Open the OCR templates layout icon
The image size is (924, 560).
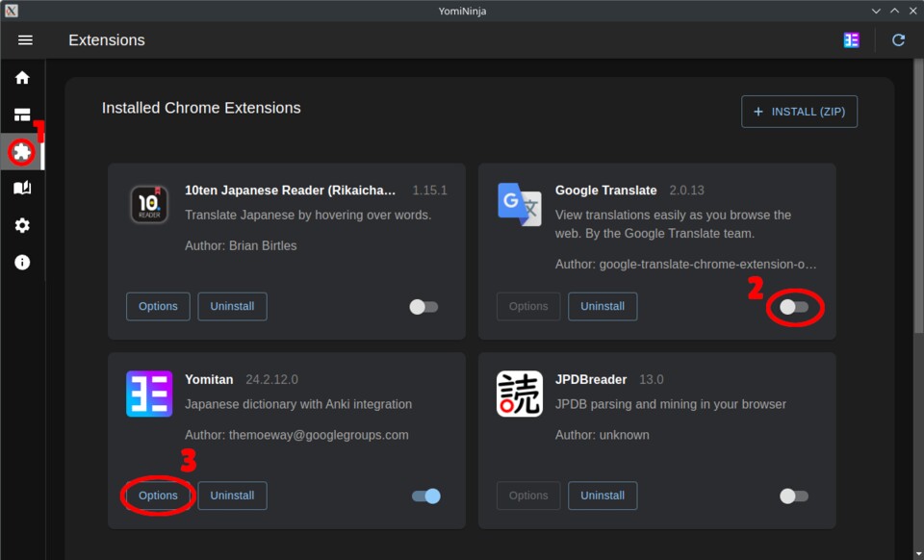[22, 115]
